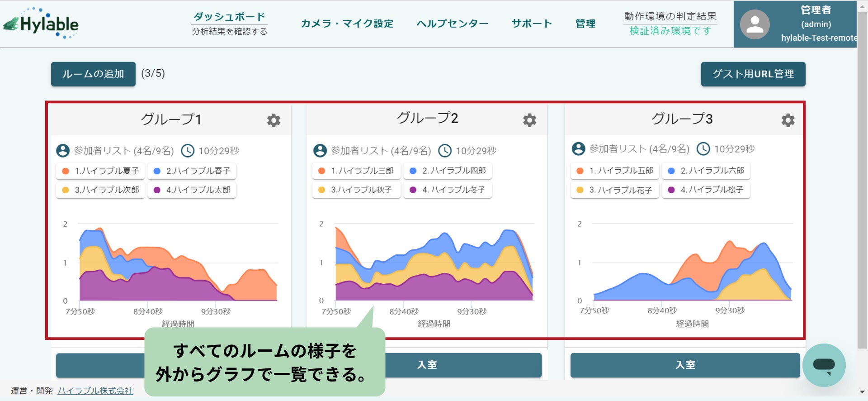Click the グループ1 title
Viewport: 868px width, 401px height.
tap(171, 119)
